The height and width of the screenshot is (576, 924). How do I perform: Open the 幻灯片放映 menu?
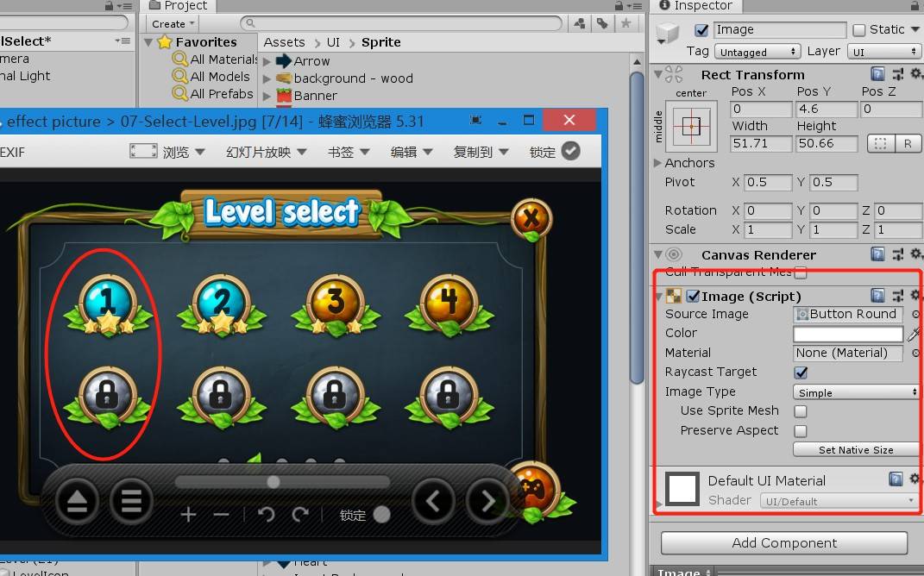coord(267,152)
